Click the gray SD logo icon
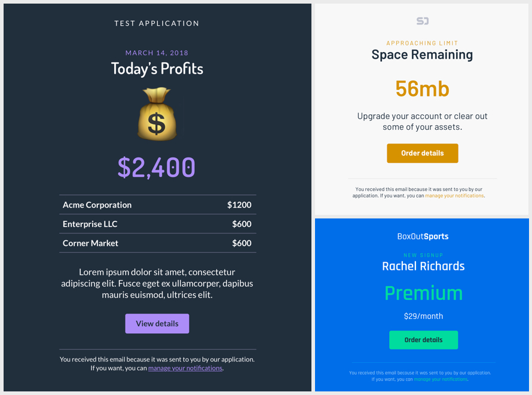 point(423,21)
